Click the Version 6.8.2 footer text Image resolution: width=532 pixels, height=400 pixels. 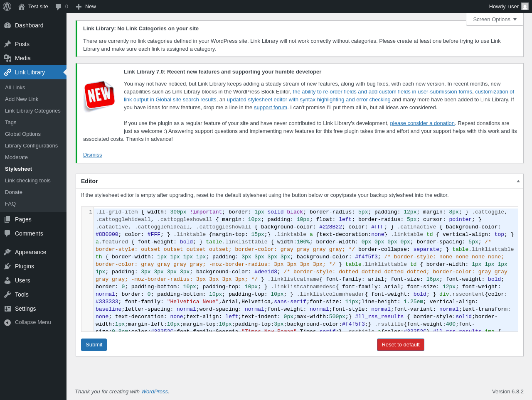[x=508, y=392]
